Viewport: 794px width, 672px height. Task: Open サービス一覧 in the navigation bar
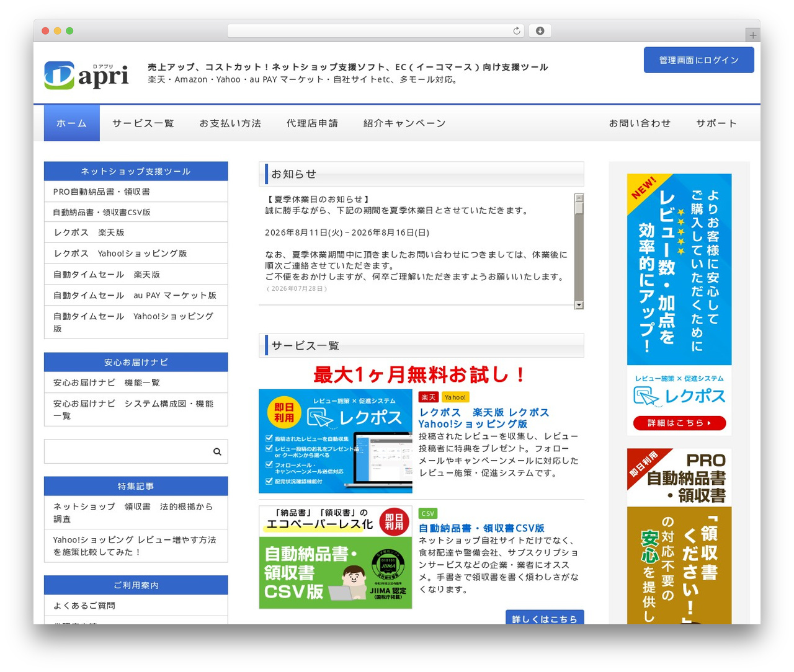pos(143,123)
